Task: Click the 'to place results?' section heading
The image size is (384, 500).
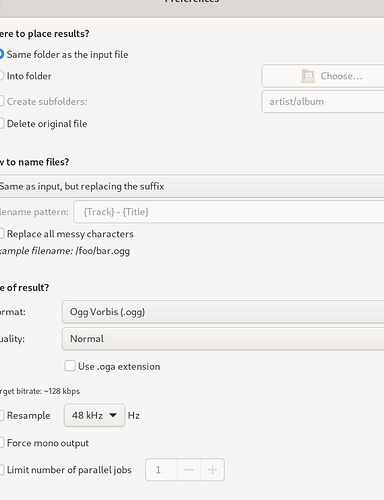Action: click(45, 34)
